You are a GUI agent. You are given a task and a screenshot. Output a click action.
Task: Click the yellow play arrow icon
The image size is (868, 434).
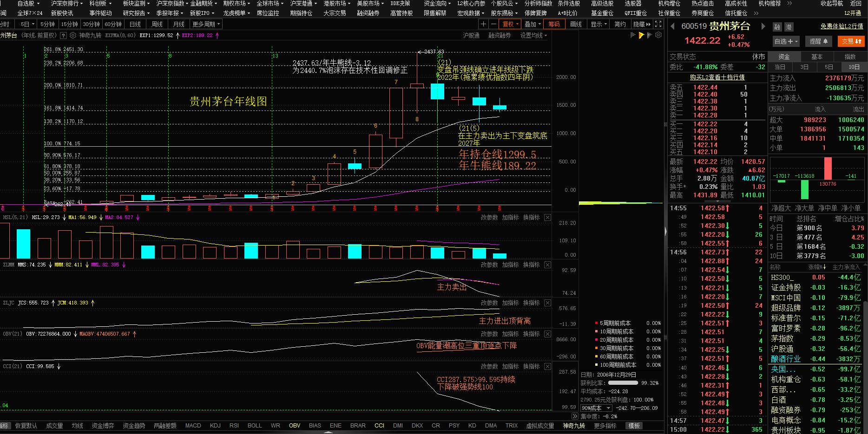click(x=641, y=35)
